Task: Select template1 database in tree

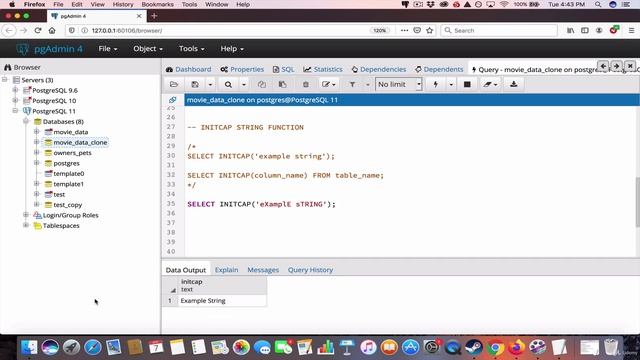Action: coord(68,184)
